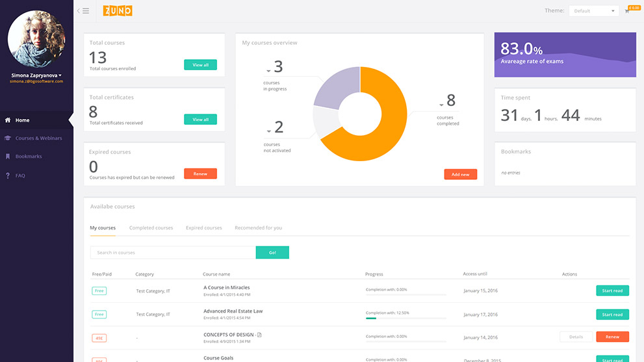Image resolution: width=644 pixels, height=362 pixels.
Task: Expand the courses not activated arrow
Action: tap(269, 131)
